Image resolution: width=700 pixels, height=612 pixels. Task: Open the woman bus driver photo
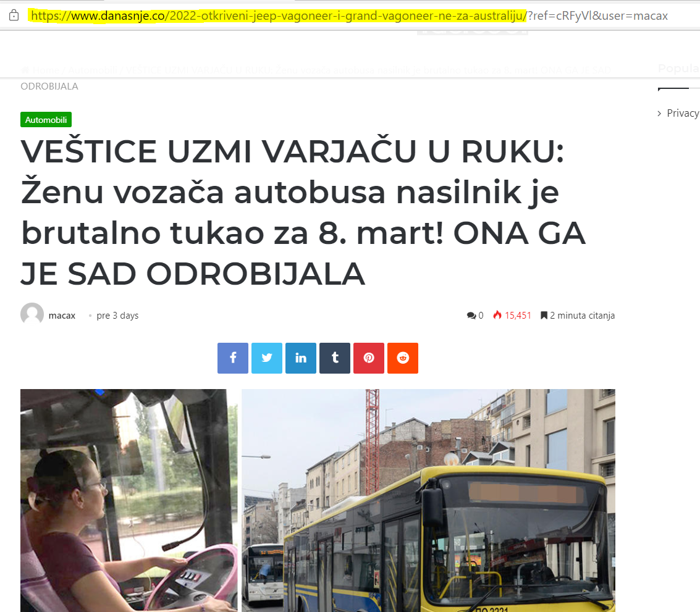[x=129, y=500]
